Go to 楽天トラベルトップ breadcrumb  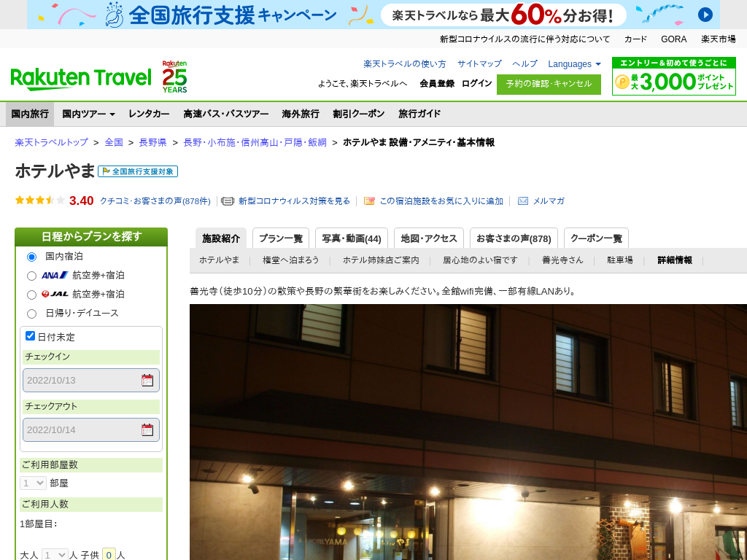pos(52,142)
